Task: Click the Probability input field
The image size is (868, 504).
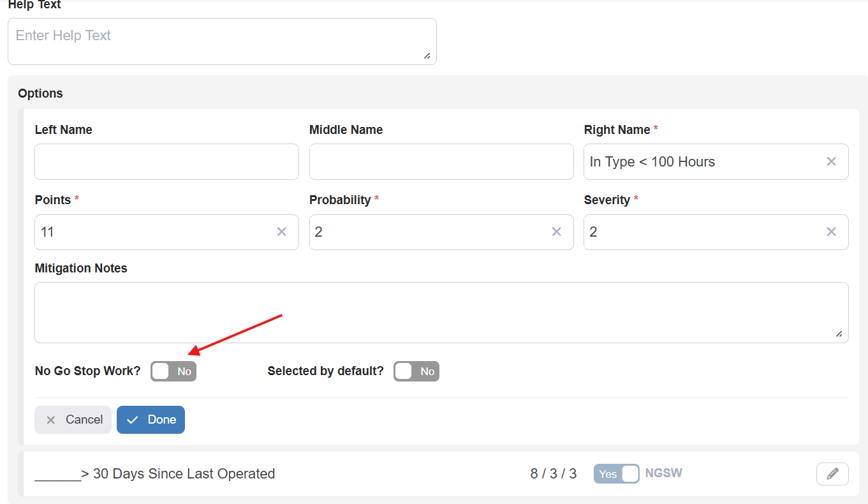Action: pos(427,232)
